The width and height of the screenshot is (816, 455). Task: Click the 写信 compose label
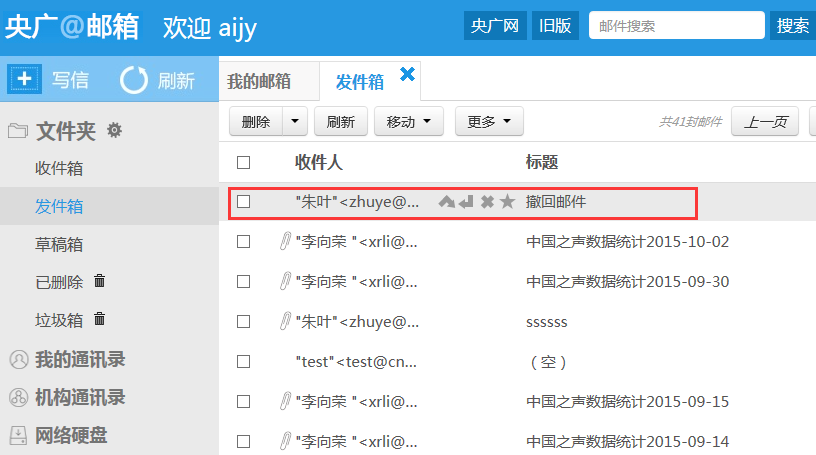70,80
